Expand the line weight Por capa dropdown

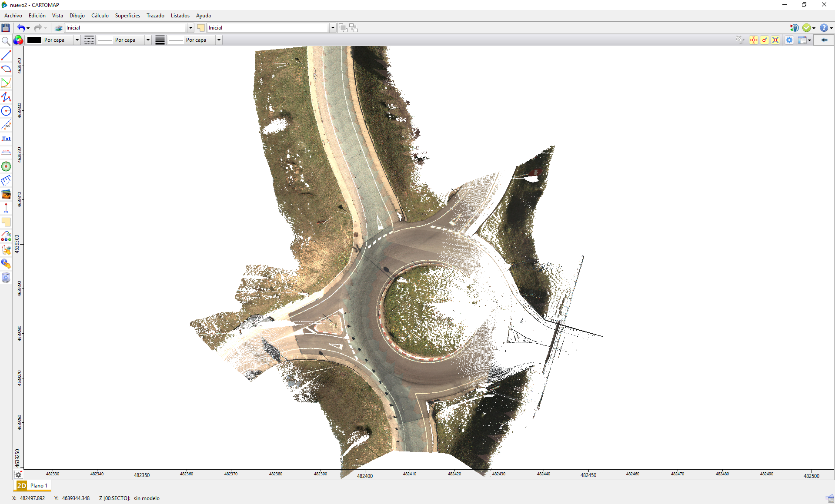tap(219, 40)
